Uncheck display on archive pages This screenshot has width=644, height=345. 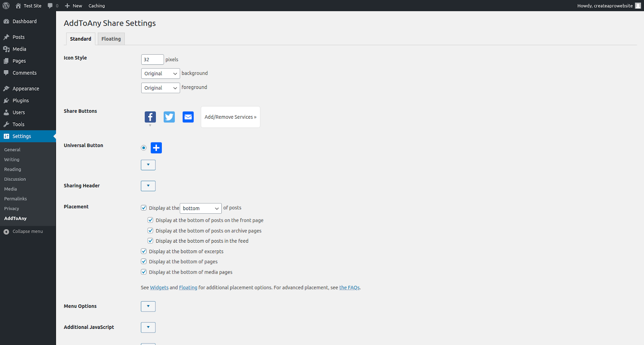point(151,231)
